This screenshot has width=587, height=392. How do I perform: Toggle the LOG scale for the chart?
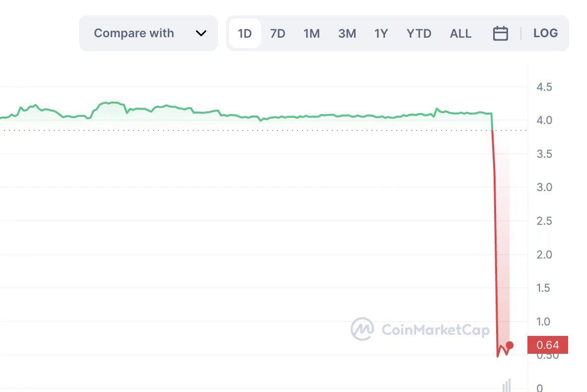pyautogui.click(x=545, y=33)
